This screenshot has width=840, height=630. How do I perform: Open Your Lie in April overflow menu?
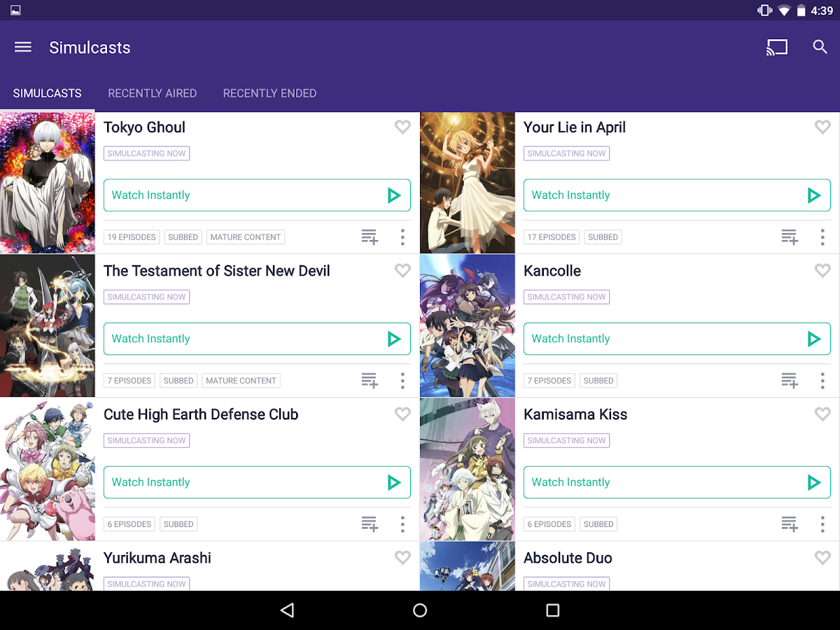coord(822,237)
